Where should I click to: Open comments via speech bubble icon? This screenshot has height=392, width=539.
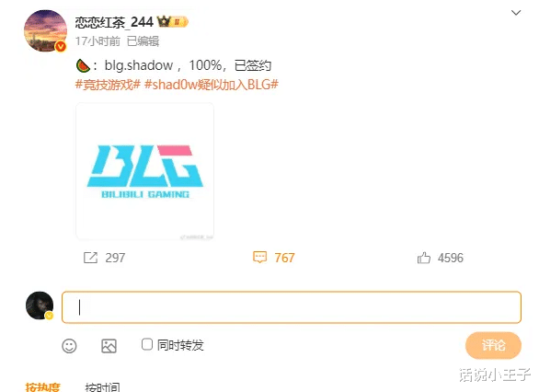point(259,258)
